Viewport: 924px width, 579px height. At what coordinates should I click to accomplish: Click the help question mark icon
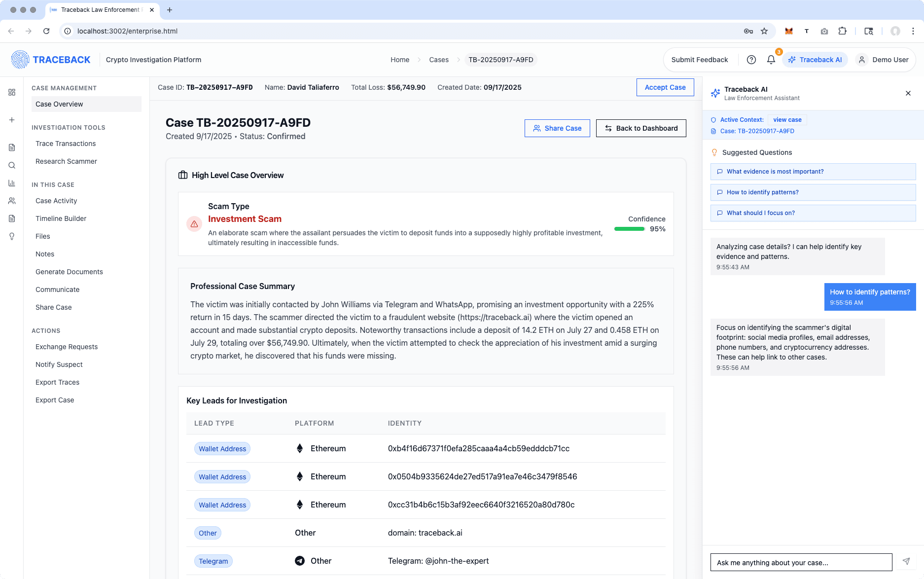tap(751, 60)
